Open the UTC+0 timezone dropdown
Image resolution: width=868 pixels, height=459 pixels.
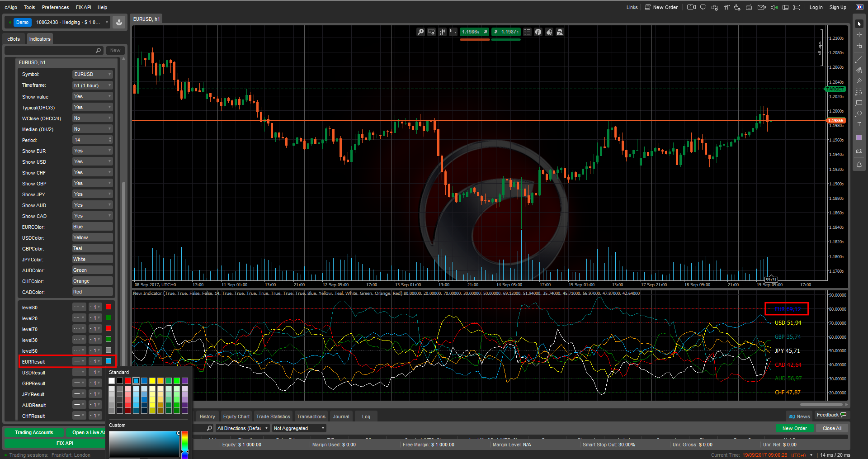(x=802, y=455)
